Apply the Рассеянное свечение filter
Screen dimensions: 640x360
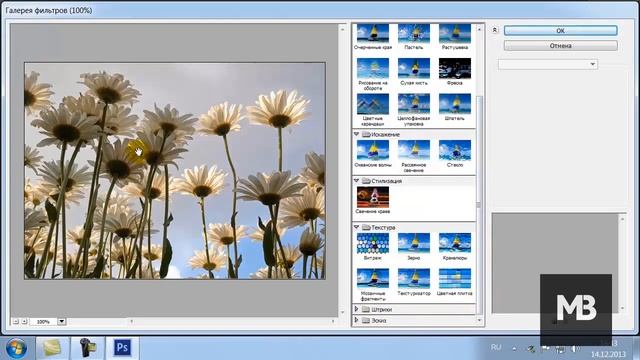[414, 151]
